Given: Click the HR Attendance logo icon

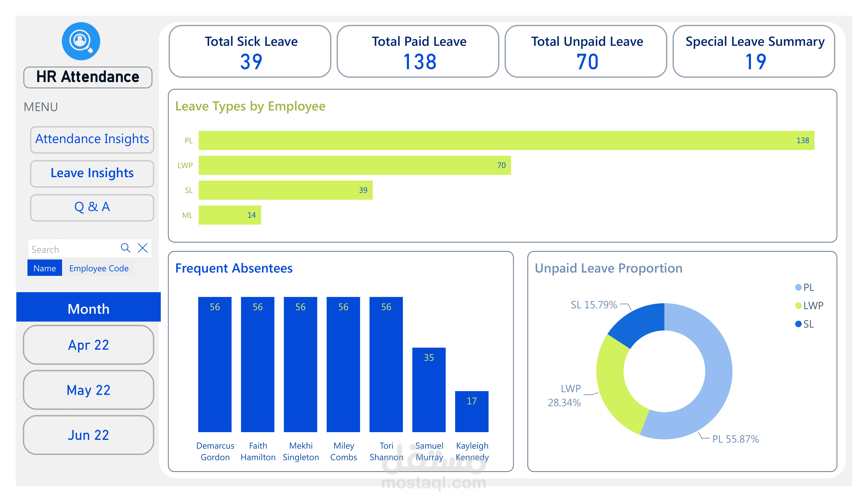Looking at the screenshot, I should [x=81, y=41].
